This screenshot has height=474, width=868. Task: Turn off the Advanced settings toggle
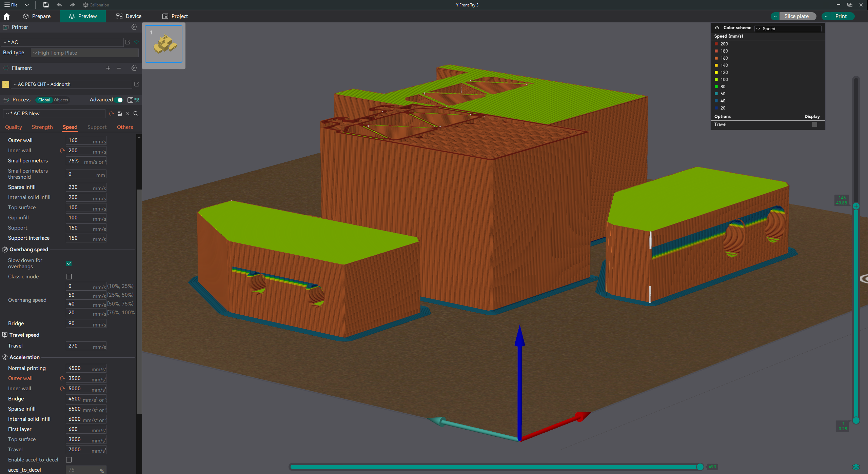pos(119,100)
